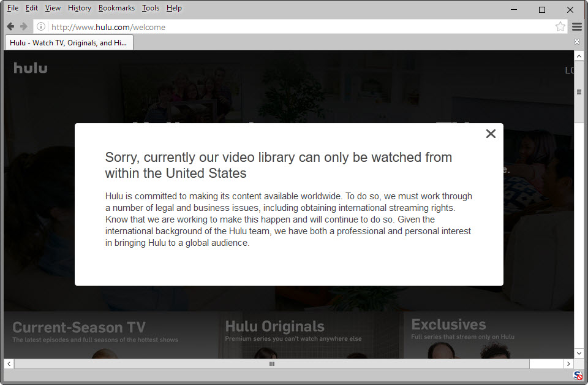Open the Bookmarks menu

(116, 8)
